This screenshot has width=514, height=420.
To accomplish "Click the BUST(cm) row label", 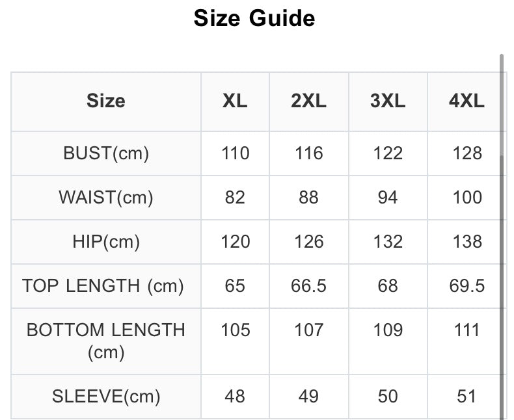I will [x=105, y=153].
